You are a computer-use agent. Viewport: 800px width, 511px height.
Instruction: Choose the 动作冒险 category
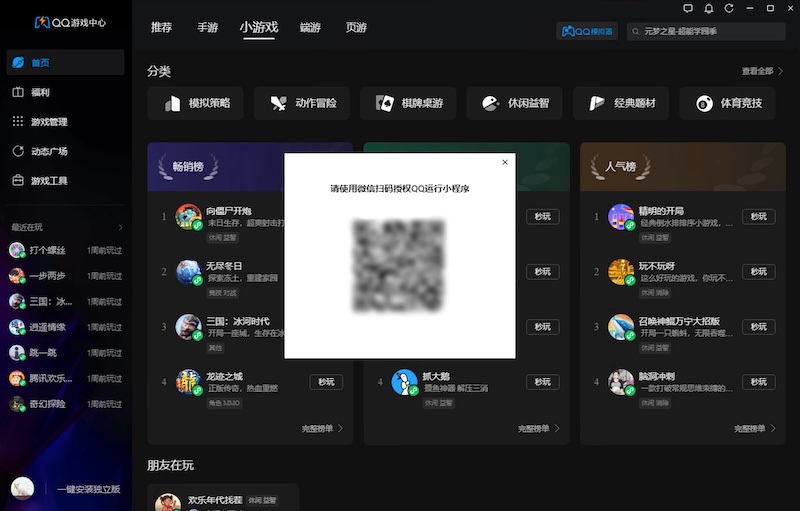(x=302, y=103)
